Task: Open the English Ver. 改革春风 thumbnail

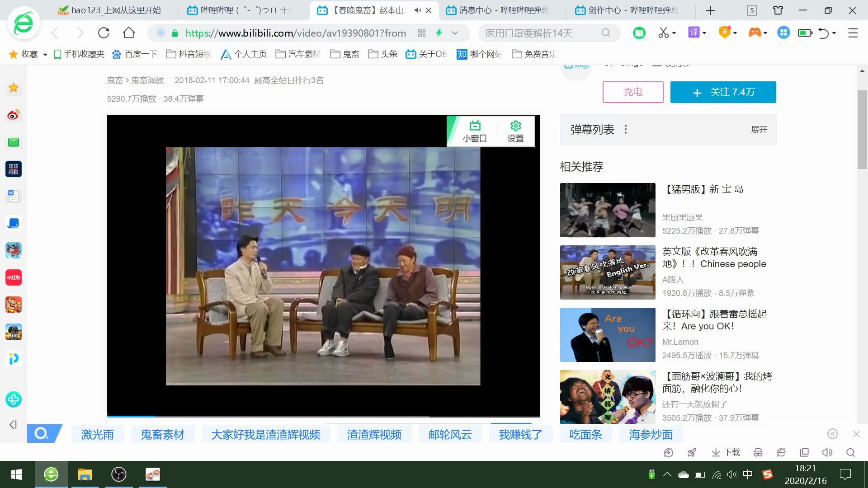Action: pyautogui.click(x=608, y=272)
